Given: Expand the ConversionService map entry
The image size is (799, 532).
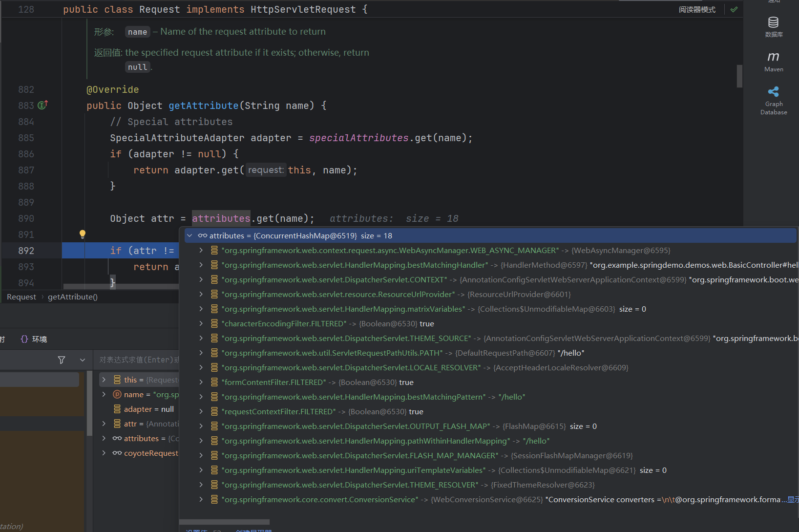Looking at the screenshot, I should point(201,499).
